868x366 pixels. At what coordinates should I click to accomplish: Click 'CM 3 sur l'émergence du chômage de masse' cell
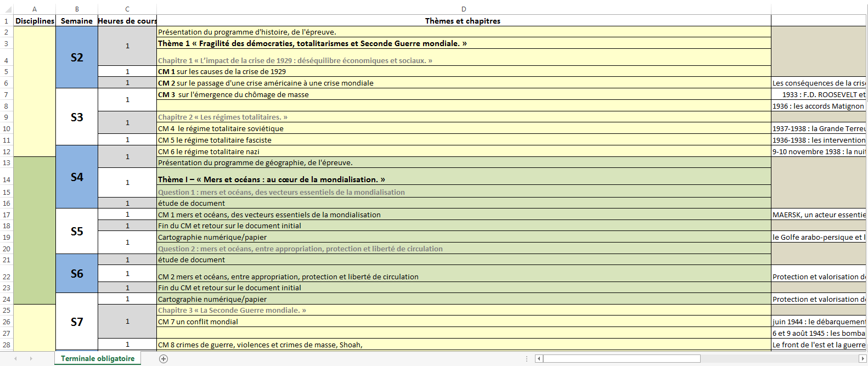464,94
